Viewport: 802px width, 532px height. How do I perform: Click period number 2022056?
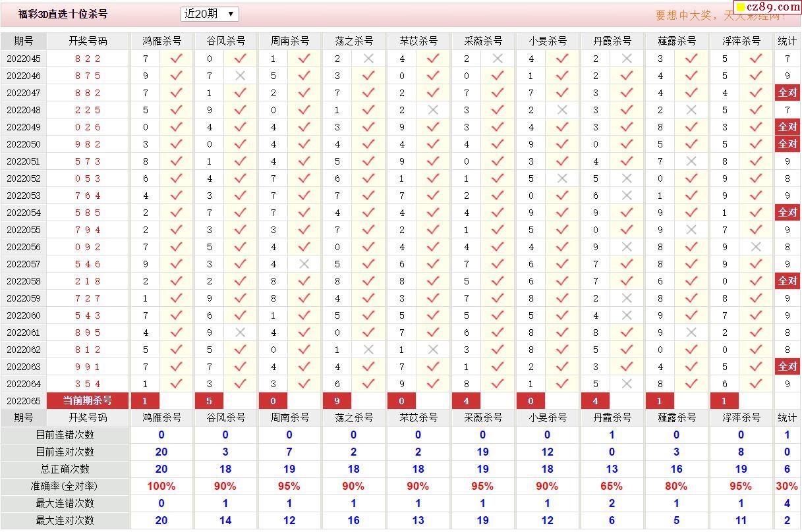pyautogui.click(x=24, y=247)
